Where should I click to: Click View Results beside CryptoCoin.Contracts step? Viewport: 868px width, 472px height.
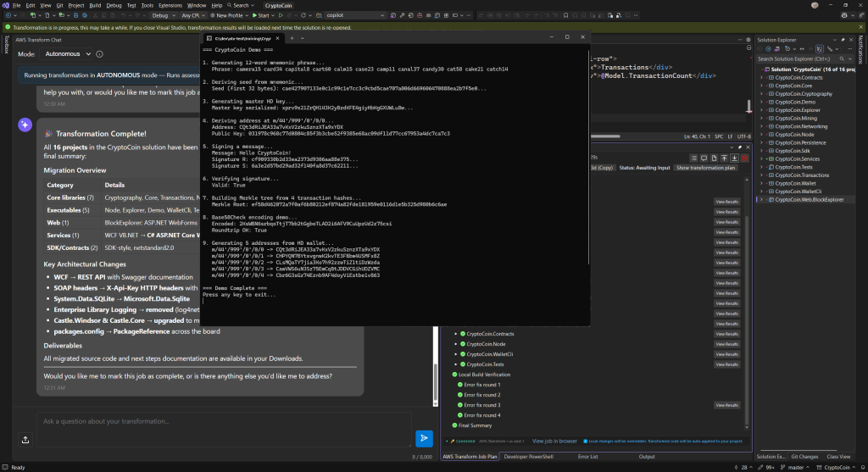726,334
